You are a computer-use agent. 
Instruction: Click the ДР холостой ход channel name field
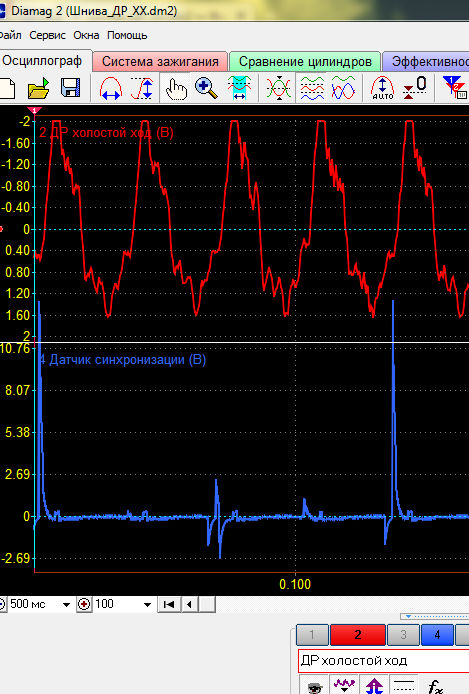point(383,661)
